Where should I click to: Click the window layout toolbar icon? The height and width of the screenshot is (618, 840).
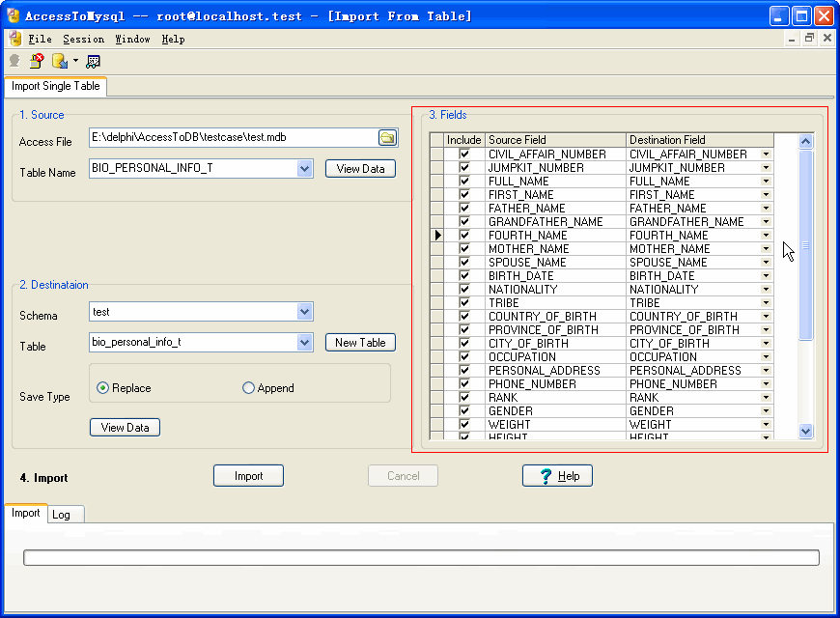[x=94, y=62]
